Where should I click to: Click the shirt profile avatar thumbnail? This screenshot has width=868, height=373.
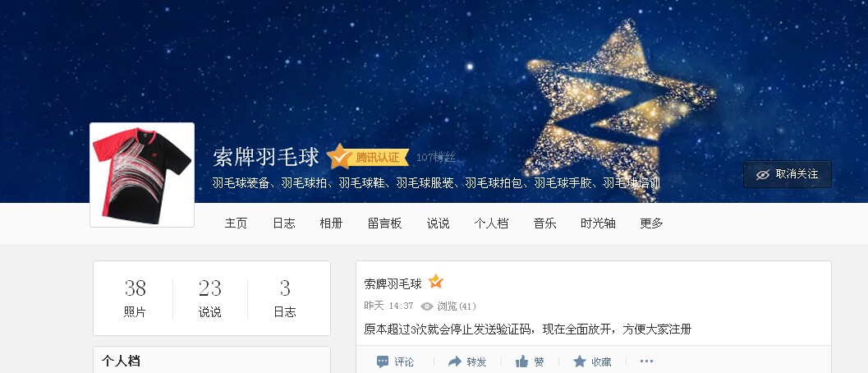(142, 175)
